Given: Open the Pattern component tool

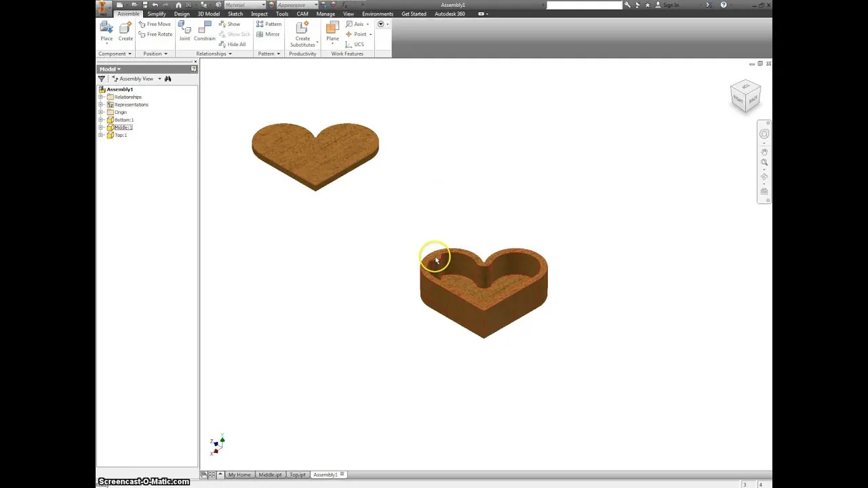Looking at the screenshot, I should [x=269, y=24].
